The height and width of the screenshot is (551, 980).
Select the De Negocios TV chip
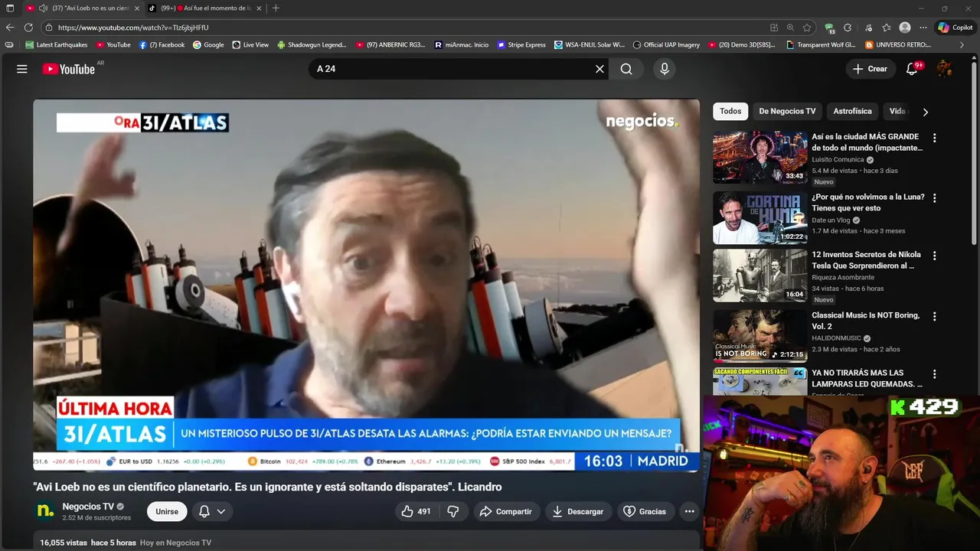tap(787, 111)
